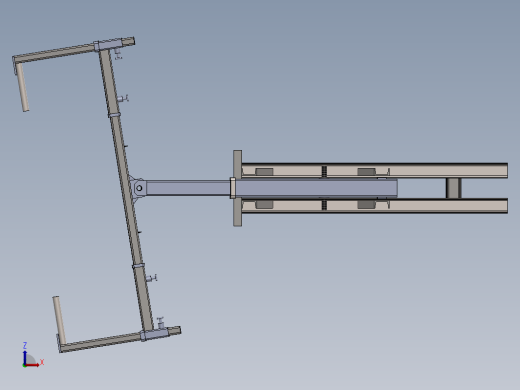
Task: Select the pivot pin hole on the clevis
Action: pyautogui.click(x=139, y=188)
